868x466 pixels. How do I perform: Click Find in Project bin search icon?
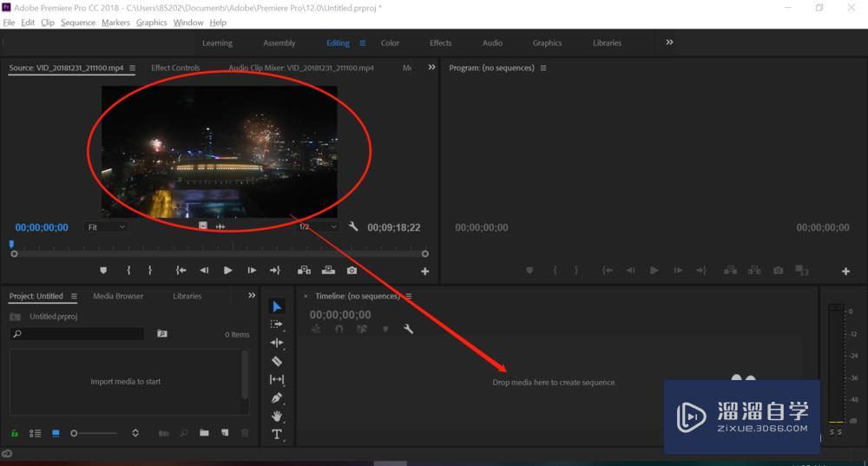point(162,334)
